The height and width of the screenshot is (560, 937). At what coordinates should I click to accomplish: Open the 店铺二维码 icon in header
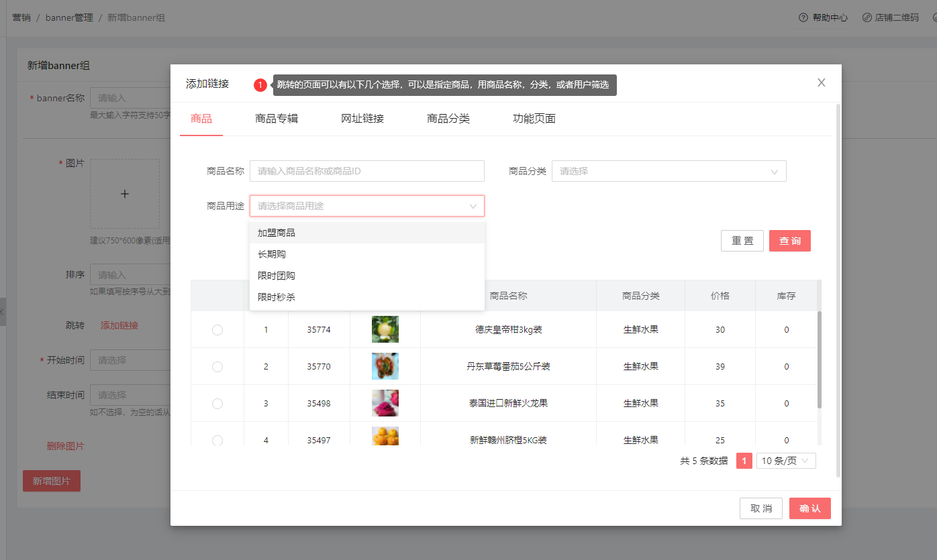tap(867, 17)
